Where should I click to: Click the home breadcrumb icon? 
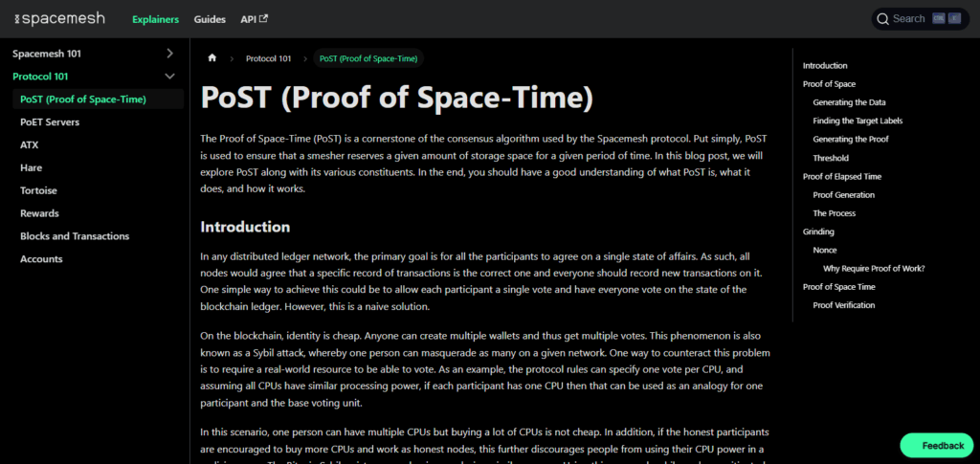click(212, 58)
